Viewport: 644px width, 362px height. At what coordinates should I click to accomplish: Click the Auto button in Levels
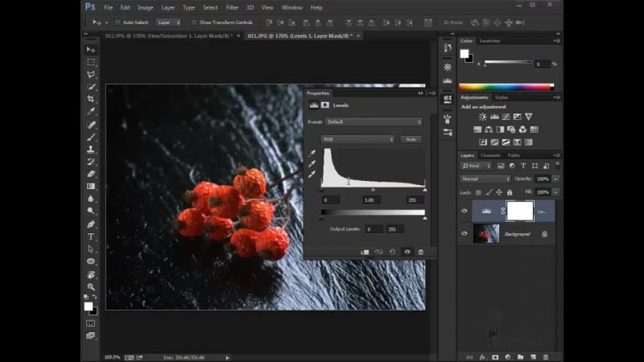point(411,139)
